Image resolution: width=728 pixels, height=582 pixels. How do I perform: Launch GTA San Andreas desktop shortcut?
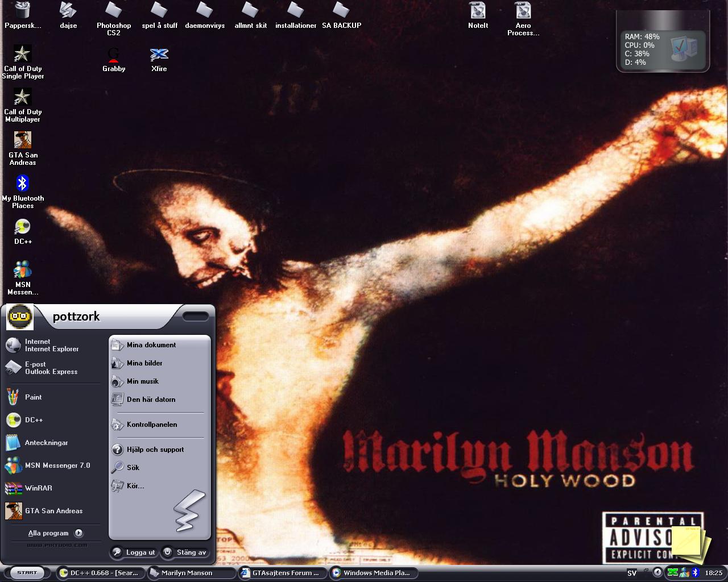(23, 148)
